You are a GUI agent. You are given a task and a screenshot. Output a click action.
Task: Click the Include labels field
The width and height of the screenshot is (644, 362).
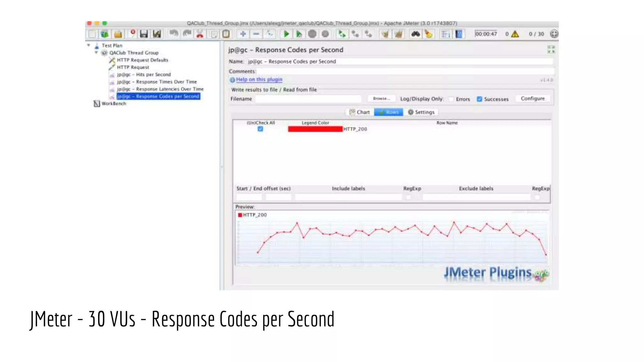coord(348,197)
